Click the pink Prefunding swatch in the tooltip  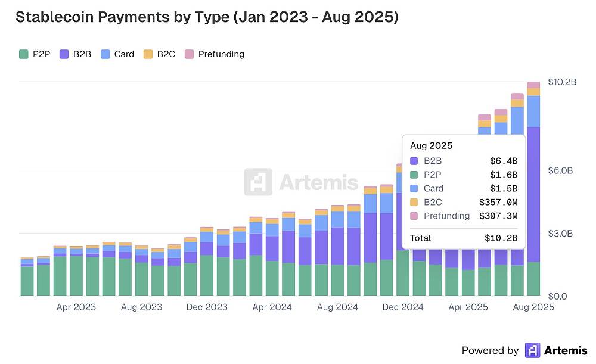pyautogui.click(x=415, y=216)
